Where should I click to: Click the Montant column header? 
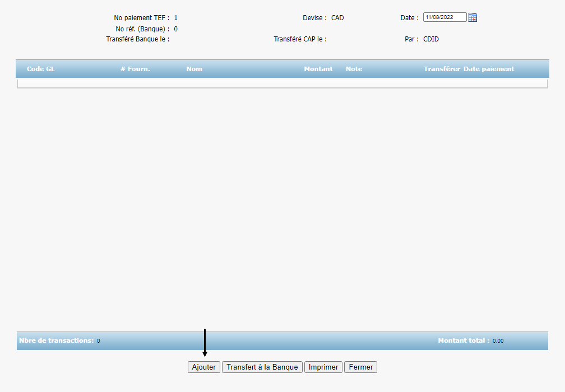pyautogui.click(x=318, y=69)
